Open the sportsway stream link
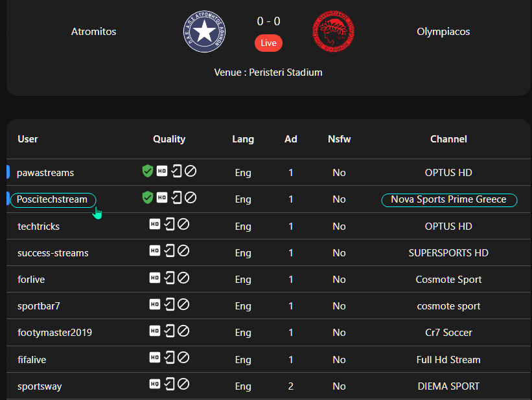532x400 pixels. [x=40, y=386]
